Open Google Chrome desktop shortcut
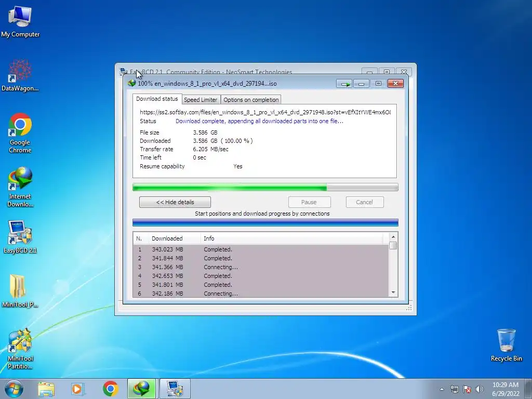 tap(20, 133)
